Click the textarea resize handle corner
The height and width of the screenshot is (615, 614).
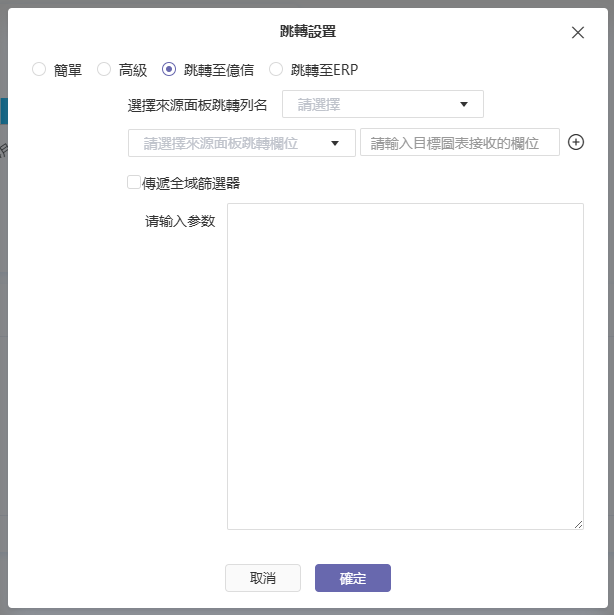(578, 524)
